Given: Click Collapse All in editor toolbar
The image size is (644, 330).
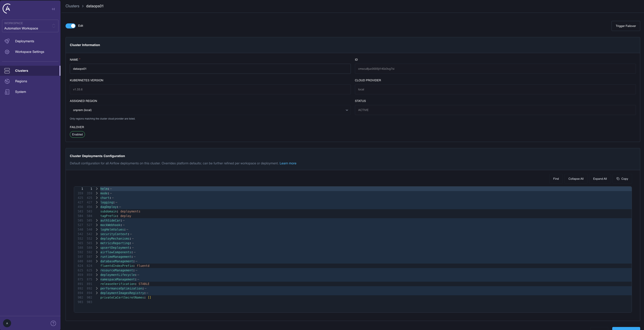Looking at the screenshot, I should pyautogui.click(x=576, y=179).
